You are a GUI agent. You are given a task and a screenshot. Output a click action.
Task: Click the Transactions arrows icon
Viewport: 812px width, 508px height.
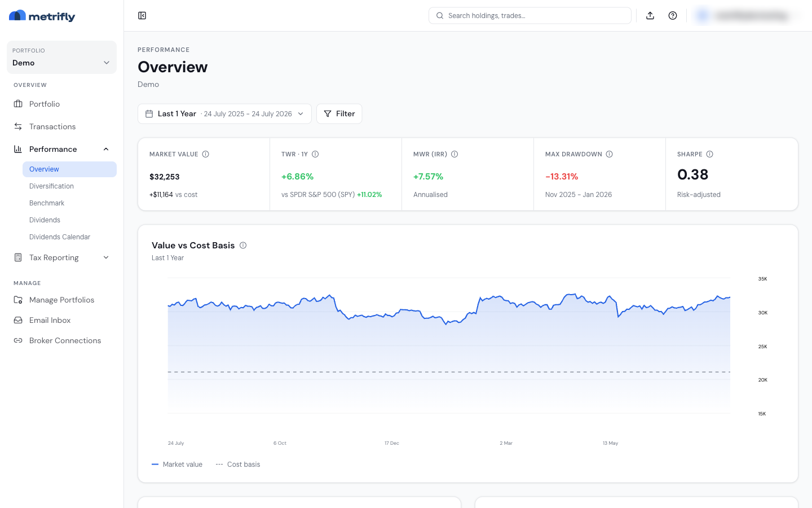point(18,126)
